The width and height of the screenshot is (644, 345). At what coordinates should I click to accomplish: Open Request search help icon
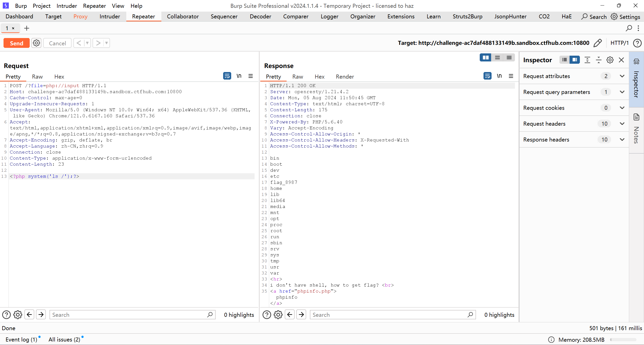(x=6, y=315)
